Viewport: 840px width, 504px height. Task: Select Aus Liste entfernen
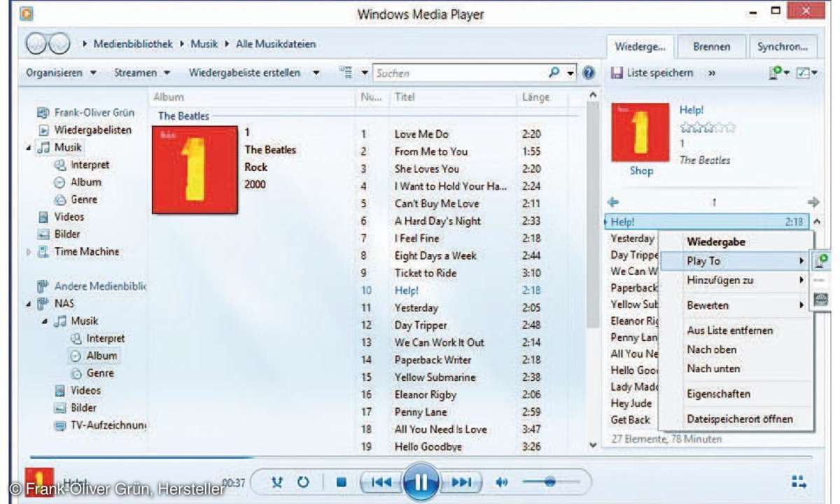(735, 330)
